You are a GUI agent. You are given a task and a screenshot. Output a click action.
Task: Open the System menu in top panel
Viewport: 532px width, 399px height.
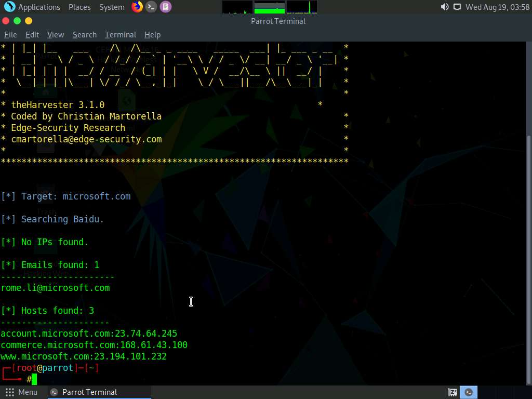112,7
